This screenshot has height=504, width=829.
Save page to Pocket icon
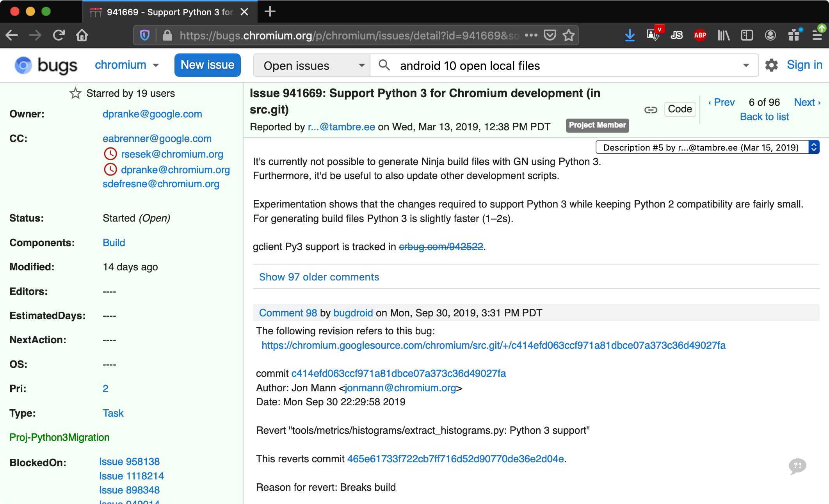click(x=550, y=35)
